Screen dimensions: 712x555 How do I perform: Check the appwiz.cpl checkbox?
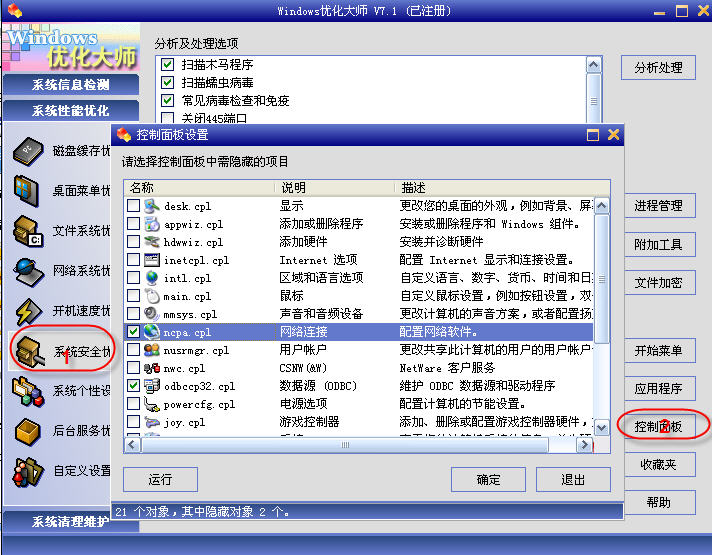pos(133,223)
